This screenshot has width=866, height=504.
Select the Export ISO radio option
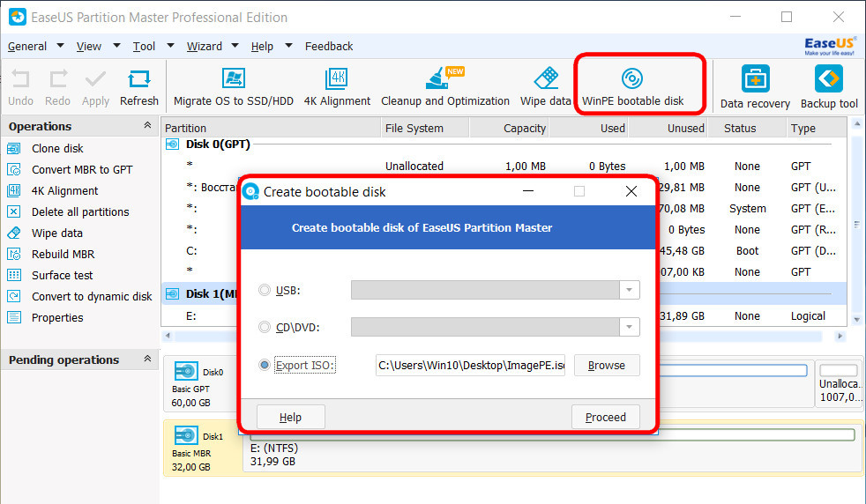point(265,365)
